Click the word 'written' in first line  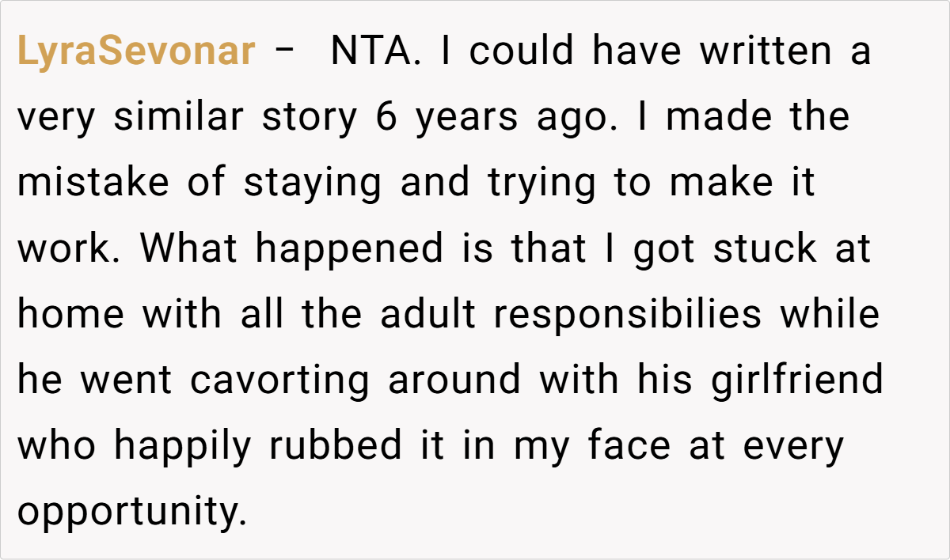click(x=765, y=52)
